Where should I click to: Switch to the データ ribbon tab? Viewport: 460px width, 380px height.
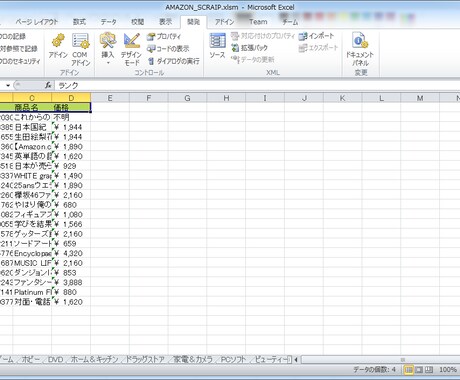[x=109, y=22]
